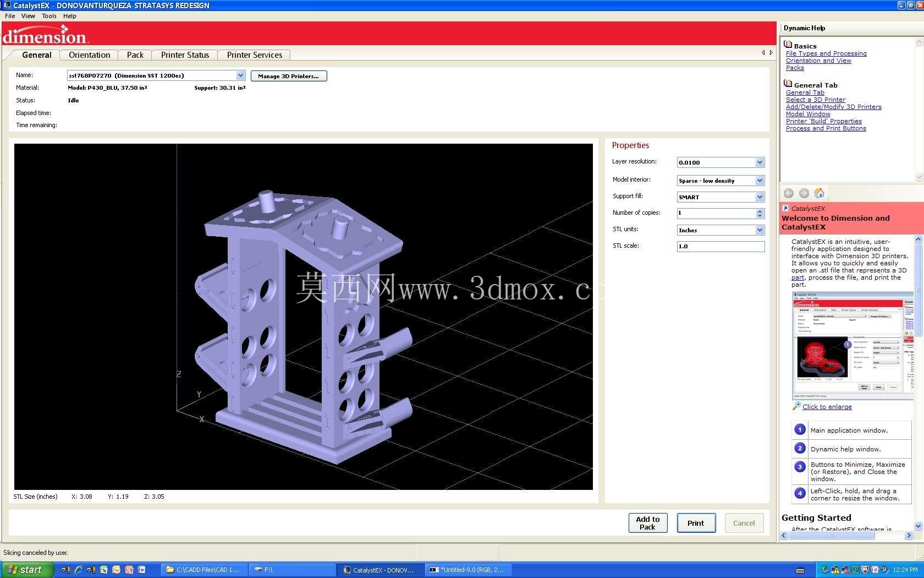Open the Dynamic Help home page
This screenshot has height=578, width=924.
(x=820, y=193)
